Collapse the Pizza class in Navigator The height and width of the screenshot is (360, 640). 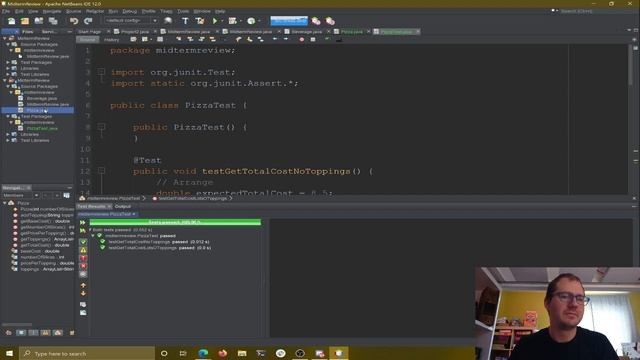click(5, 203)
